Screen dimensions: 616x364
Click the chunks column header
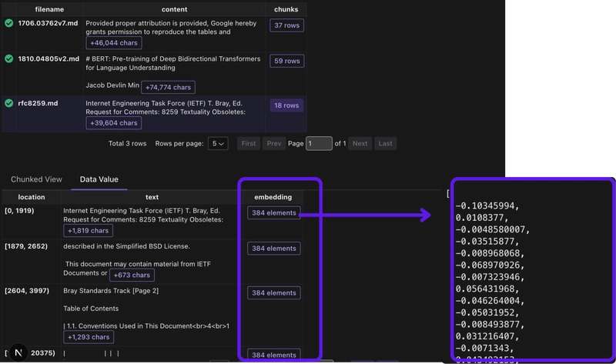click(x=286, y=9)
